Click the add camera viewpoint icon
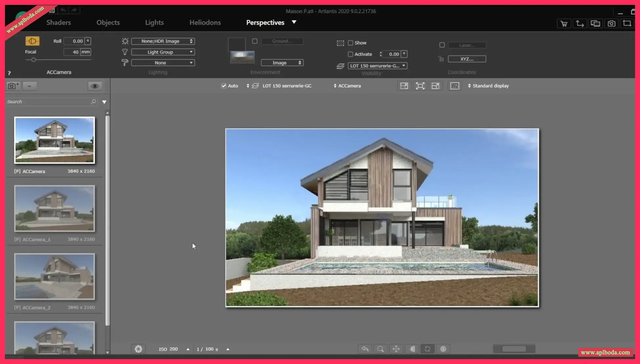 13,86
